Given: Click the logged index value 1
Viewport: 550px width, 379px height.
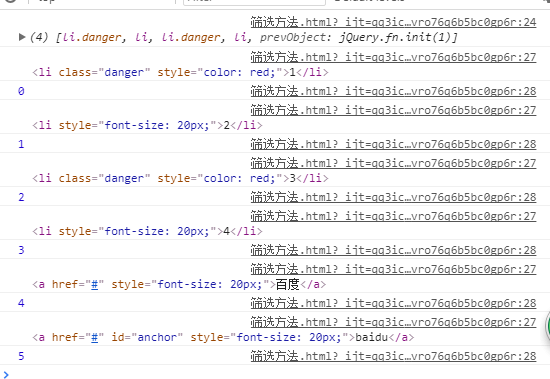Looking at the screenshot, I should click(x=21, y=144).
